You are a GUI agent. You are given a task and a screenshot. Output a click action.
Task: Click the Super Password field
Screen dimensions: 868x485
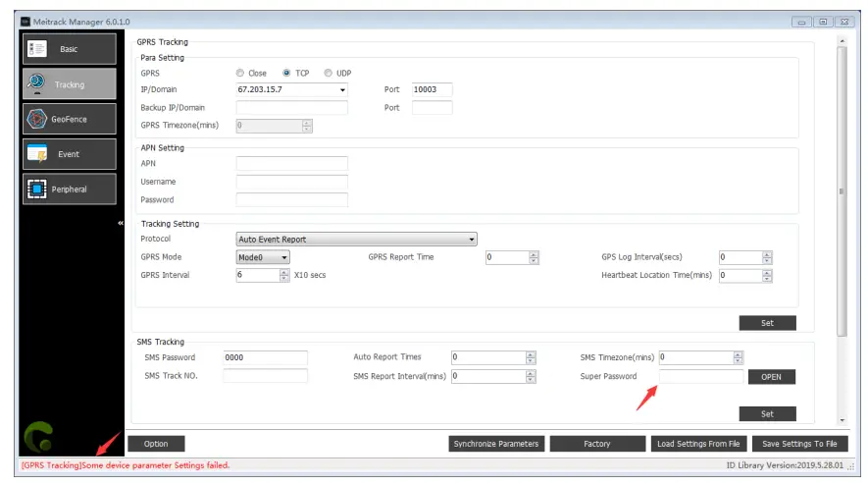[x=701, y=376]
